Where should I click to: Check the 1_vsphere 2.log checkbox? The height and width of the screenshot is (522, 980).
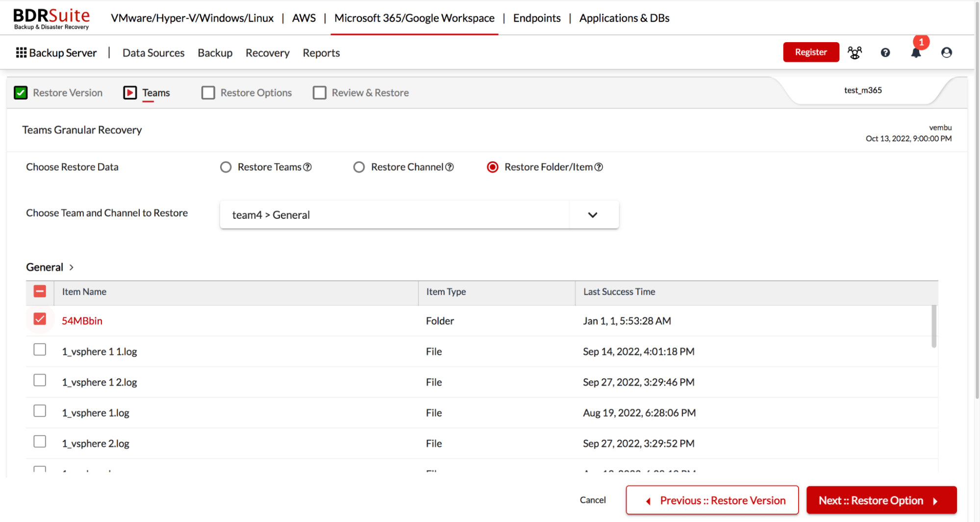click(x=40, y=442)
